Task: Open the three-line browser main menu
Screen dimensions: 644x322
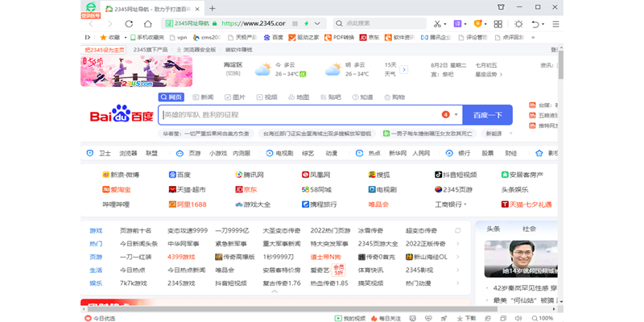Action: (555, 24)
